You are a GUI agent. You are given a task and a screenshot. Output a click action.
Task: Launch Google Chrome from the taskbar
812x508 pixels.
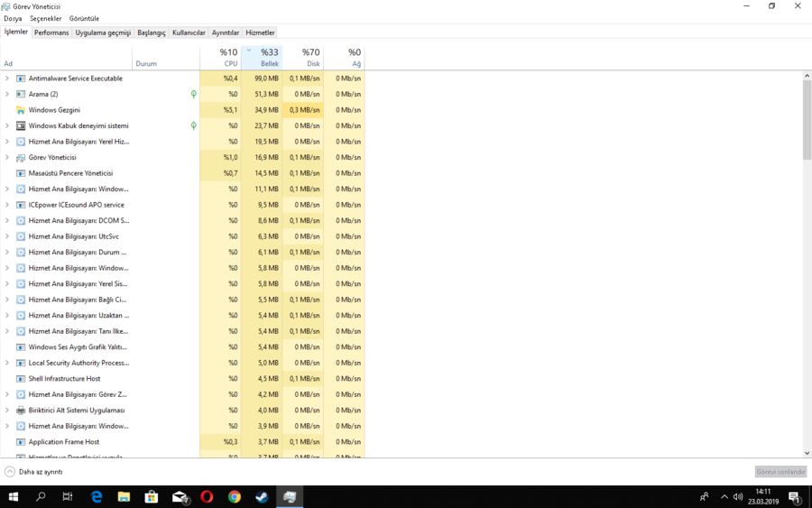point(235,497)
